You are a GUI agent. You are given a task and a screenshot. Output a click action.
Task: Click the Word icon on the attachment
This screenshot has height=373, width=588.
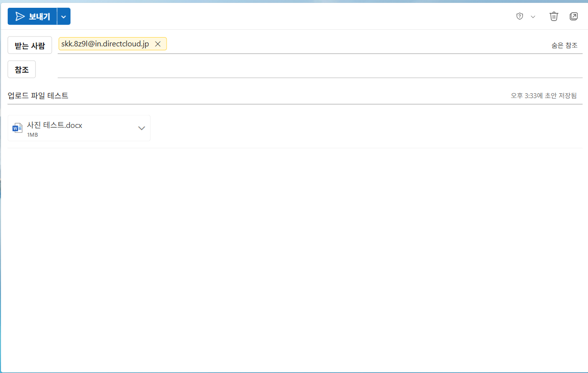18,128
